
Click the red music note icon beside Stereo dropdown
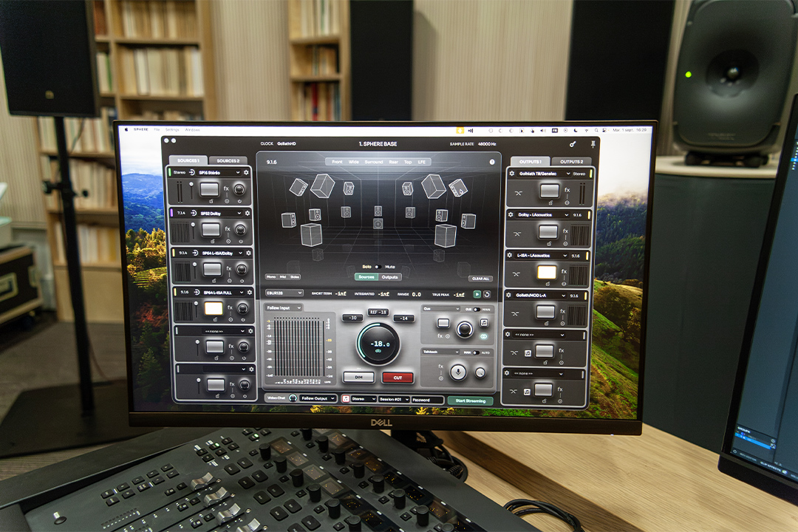click(346, 398)
